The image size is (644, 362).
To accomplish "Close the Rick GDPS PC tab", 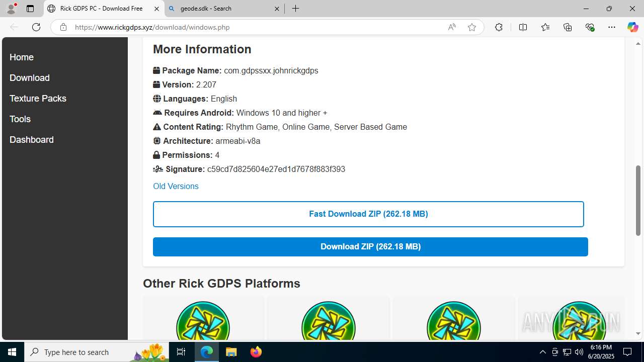I will (x=156, y=9).
